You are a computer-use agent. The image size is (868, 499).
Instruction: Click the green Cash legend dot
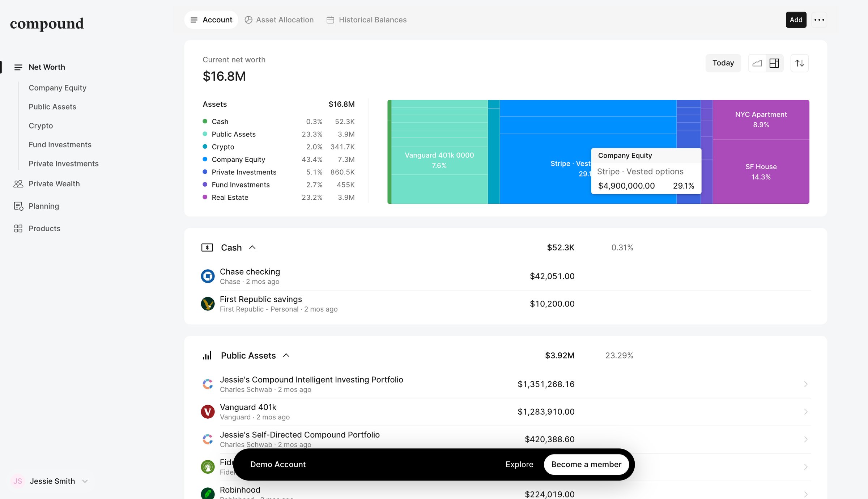coord(205,121)
